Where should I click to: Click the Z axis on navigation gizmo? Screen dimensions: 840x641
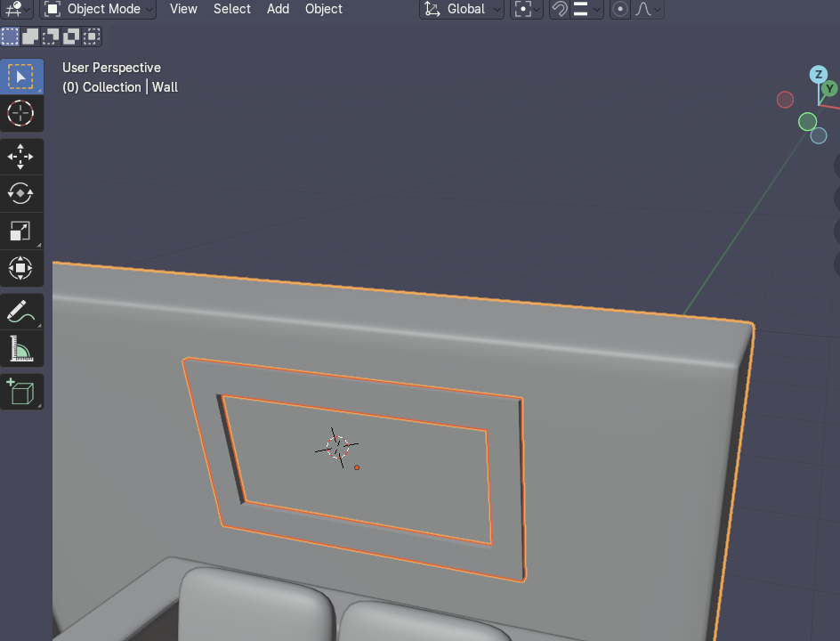[818, 75]
